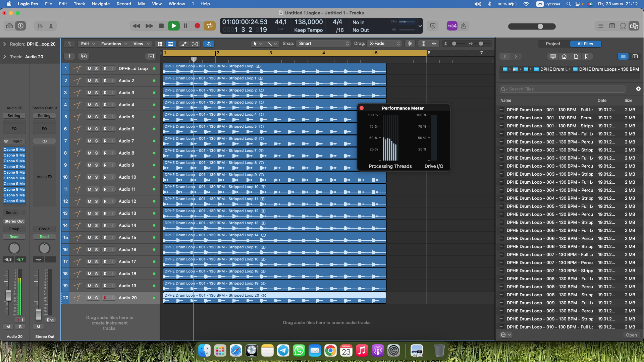Open the Mixer sliders icon

[40, 26]
